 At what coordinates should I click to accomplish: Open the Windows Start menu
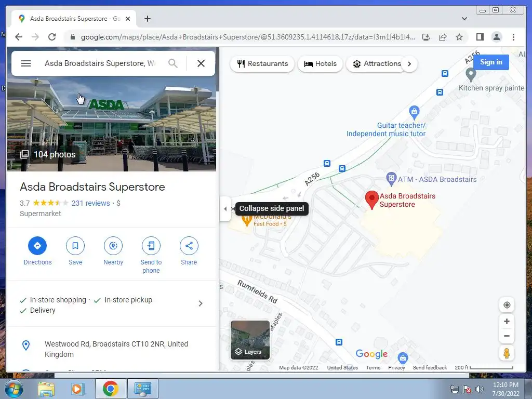[14, 389]
